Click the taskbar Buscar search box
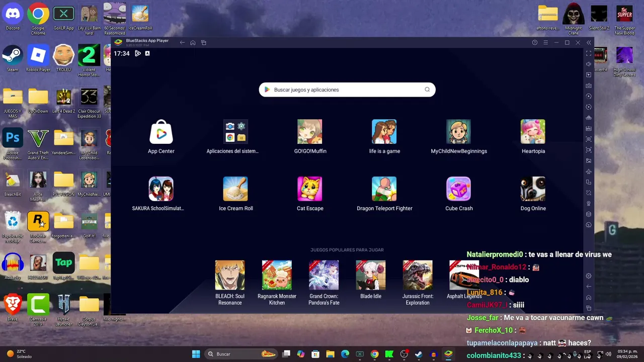Viewport: 644px width, 362px height. (x=242, y=354)
